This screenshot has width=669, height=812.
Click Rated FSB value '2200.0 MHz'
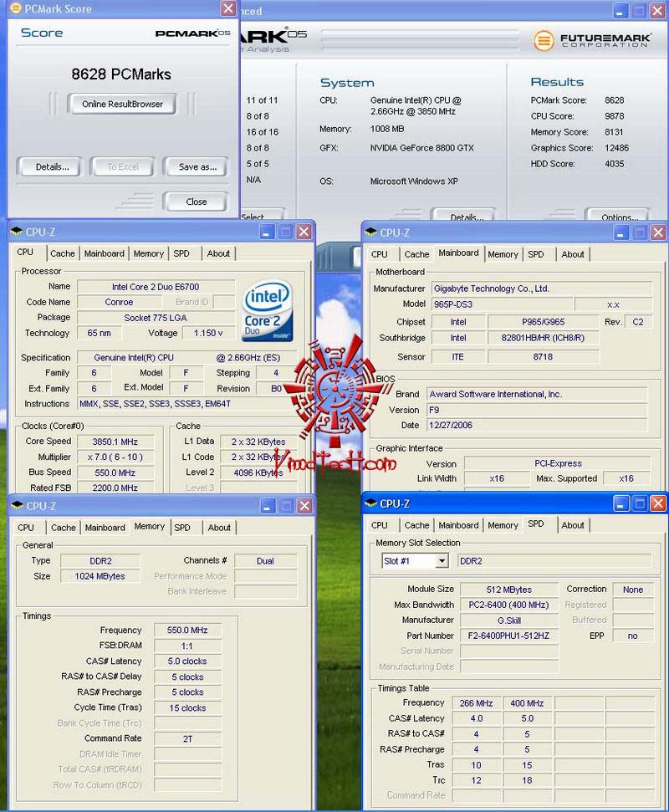tap(115, 488)
